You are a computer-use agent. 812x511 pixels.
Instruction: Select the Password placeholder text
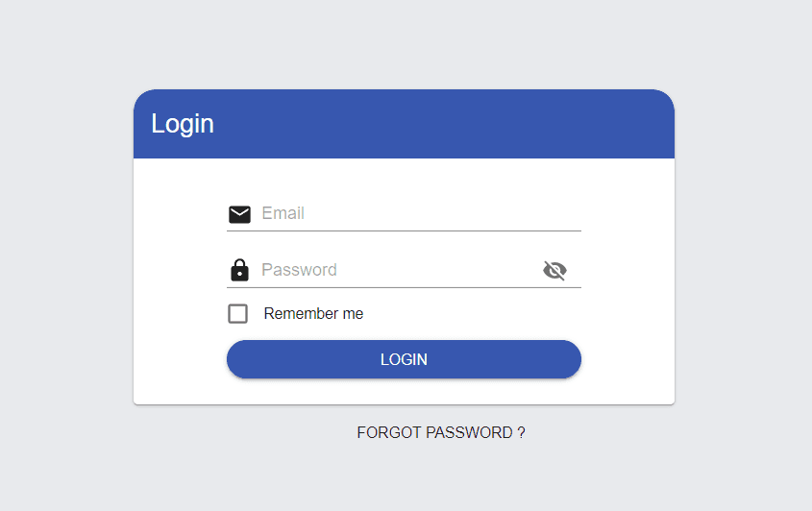tap(299, 270)
